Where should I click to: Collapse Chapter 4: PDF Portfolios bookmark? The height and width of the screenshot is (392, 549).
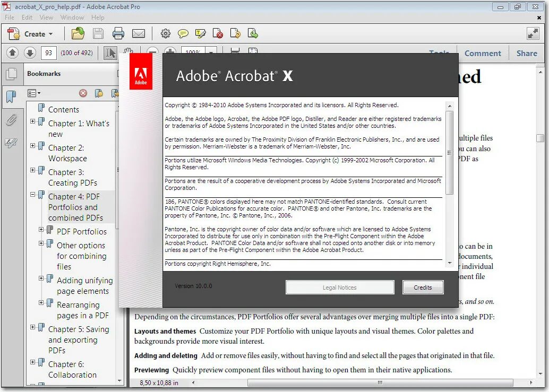pyautogui.click(x=32, y=195)
